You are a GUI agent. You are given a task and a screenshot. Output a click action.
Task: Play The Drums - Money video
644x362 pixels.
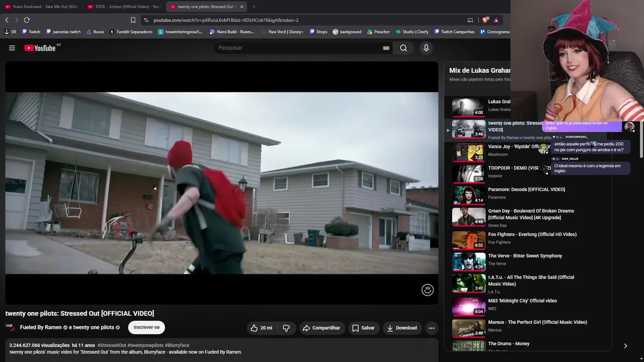[468, 345]
